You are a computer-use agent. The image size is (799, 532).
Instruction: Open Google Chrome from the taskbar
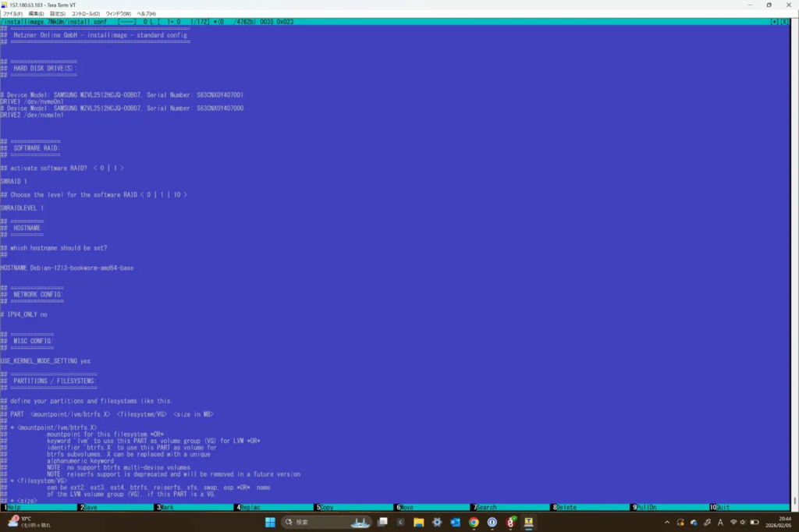[474, 522]
